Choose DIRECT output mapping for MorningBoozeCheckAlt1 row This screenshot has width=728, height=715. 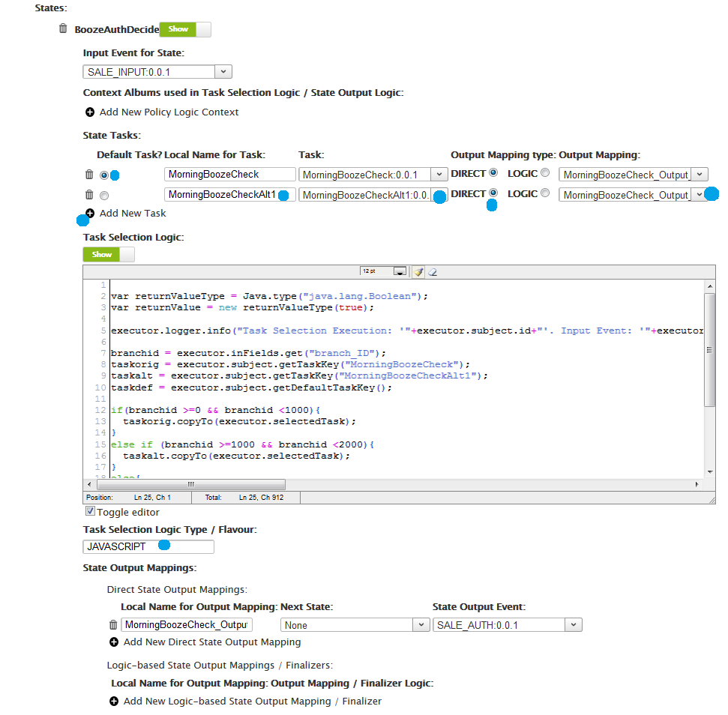493,192
